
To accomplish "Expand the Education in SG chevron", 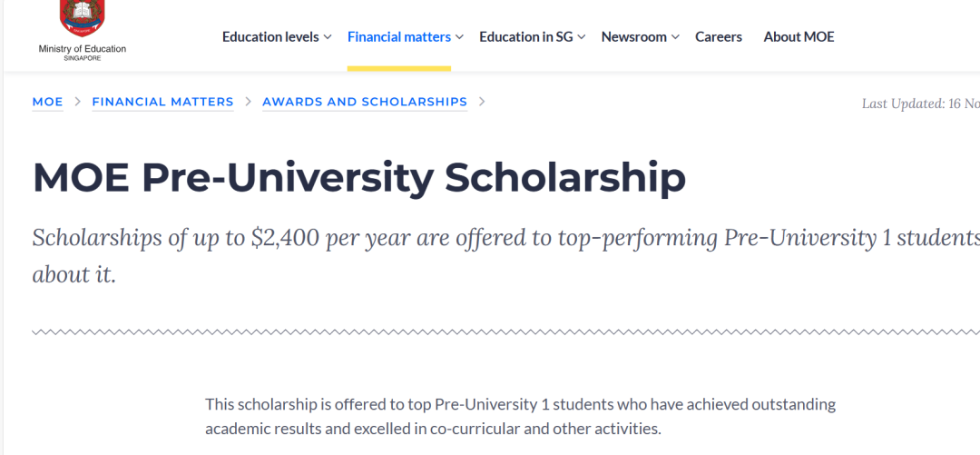I will (x=582, y=37).
